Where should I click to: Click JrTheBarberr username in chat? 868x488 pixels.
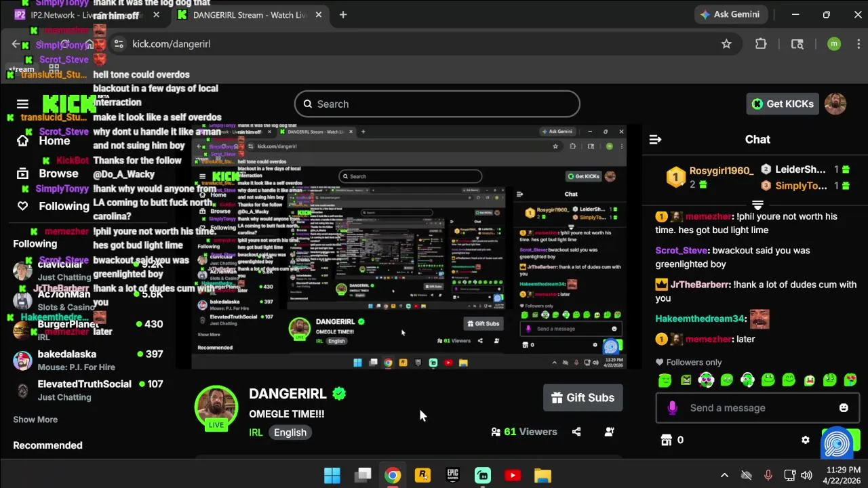(701, 285)
